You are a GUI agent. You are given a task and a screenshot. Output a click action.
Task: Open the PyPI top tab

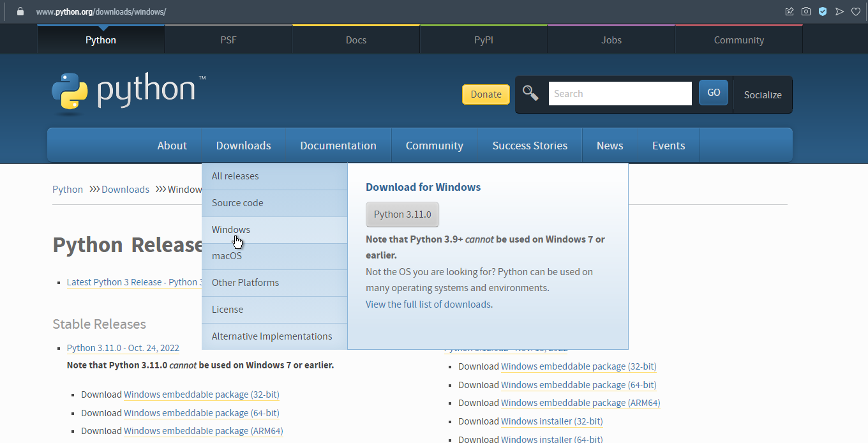pos(484,40)
